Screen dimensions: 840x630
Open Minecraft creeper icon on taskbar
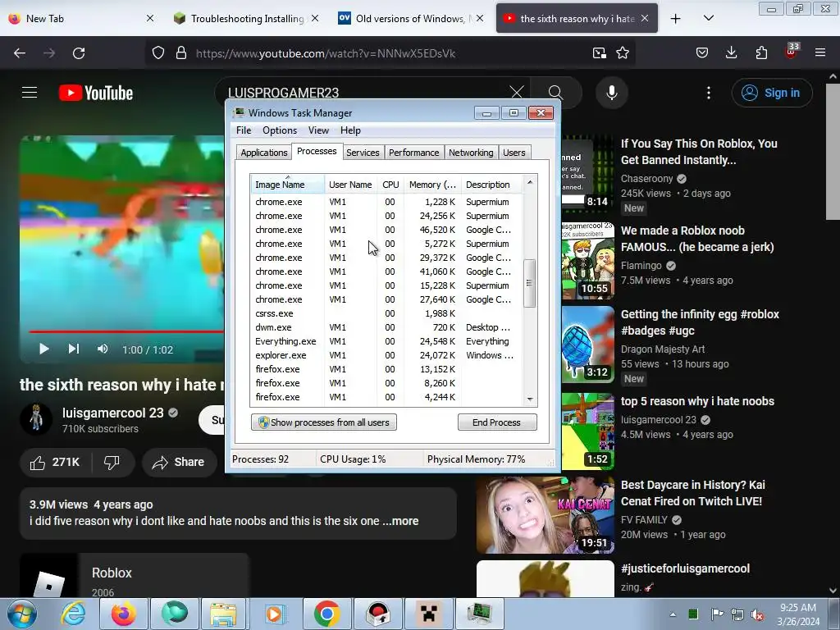[x=428, y=614]
